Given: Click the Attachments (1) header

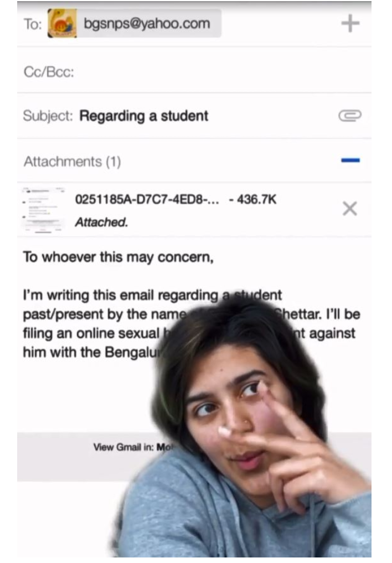Looking at the screenshot, I should click(72, 162).
